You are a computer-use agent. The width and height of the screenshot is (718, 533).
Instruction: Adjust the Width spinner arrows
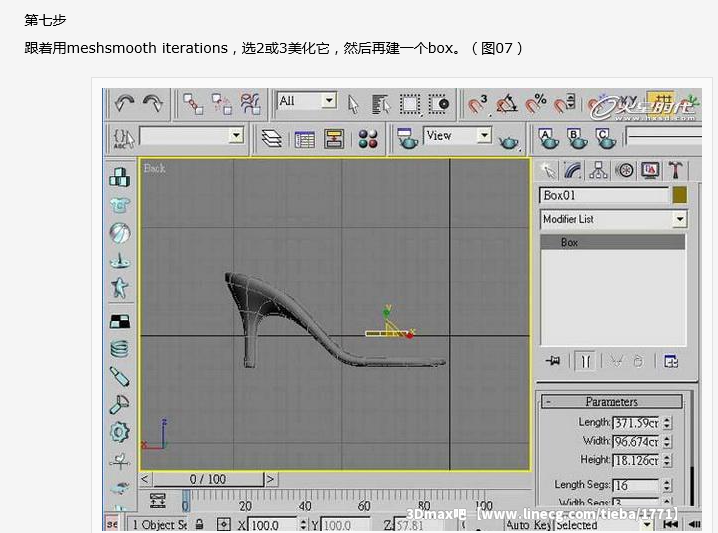click(667, 441)
